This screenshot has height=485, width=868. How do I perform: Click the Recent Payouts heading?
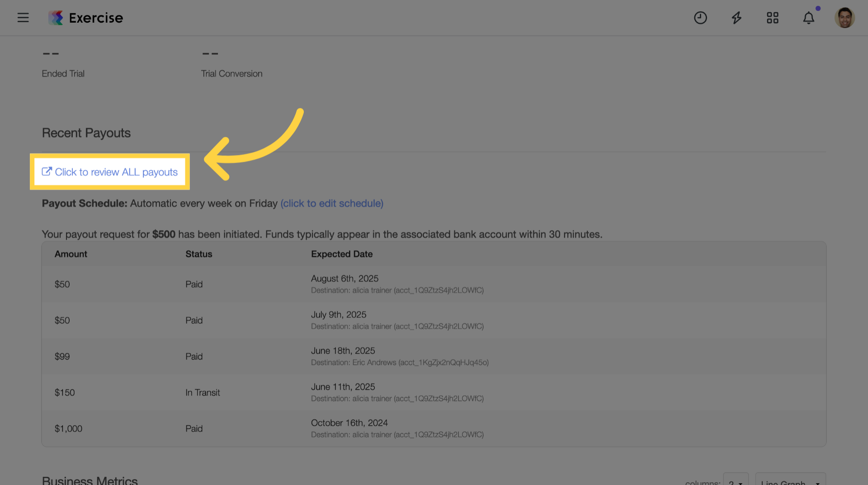coord(86,133)
